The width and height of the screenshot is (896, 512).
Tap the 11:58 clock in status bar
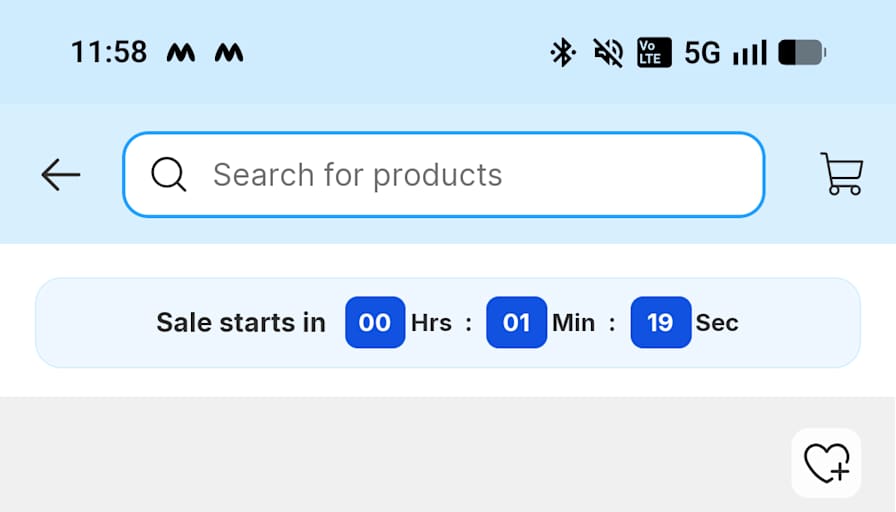coord(109,53)
